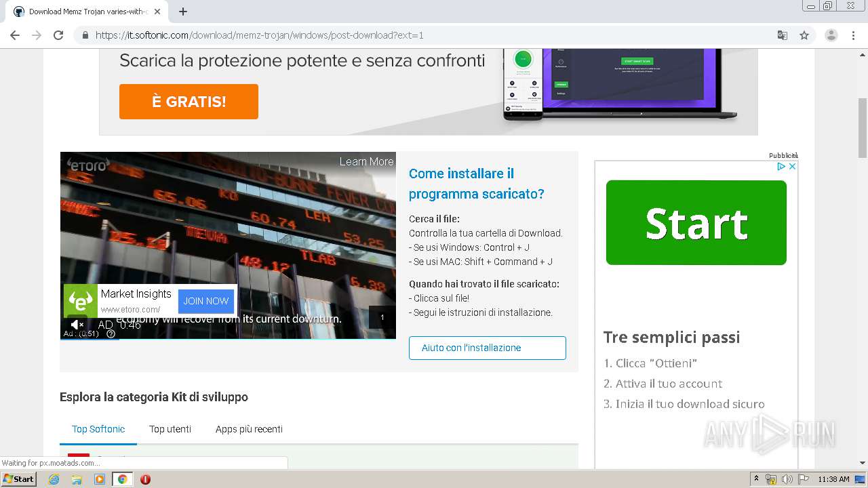The width and height of the screenshot is (868, 488).
Task: Go forward one page
Action: click(37, 35)
